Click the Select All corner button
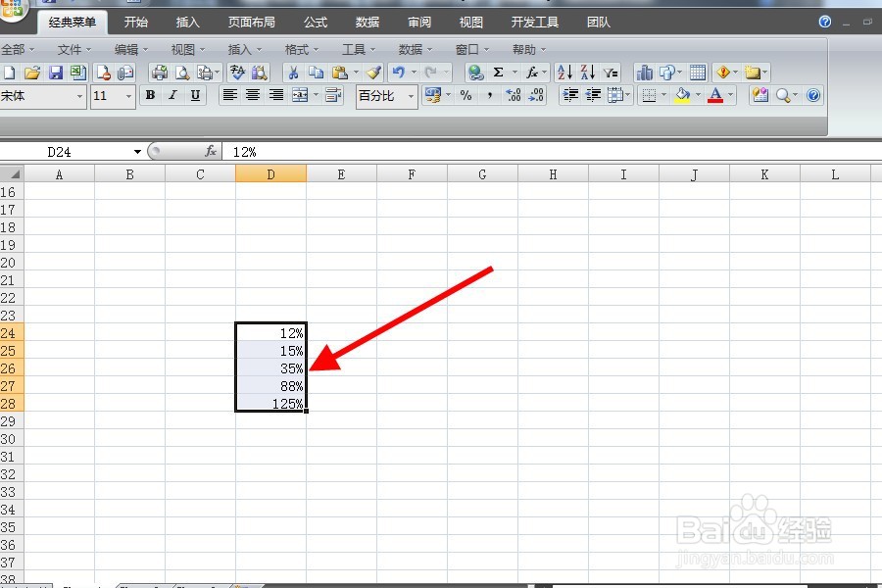 12,173
